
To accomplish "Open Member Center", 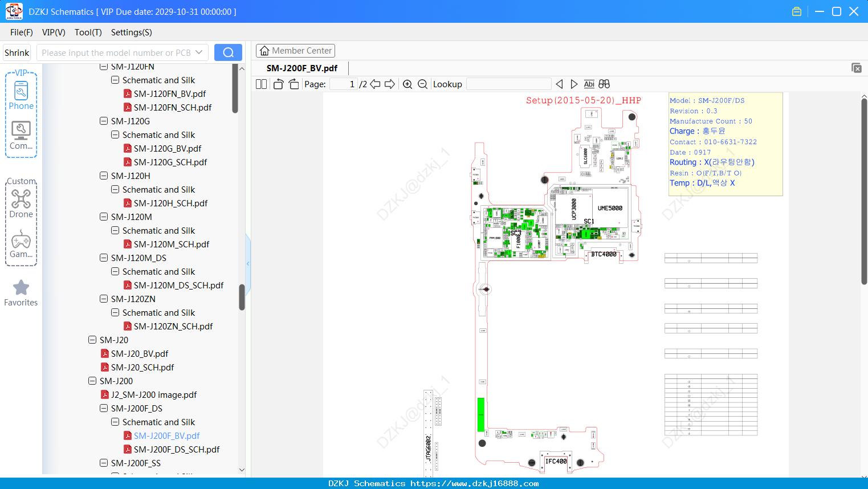I will pos(295,51).
